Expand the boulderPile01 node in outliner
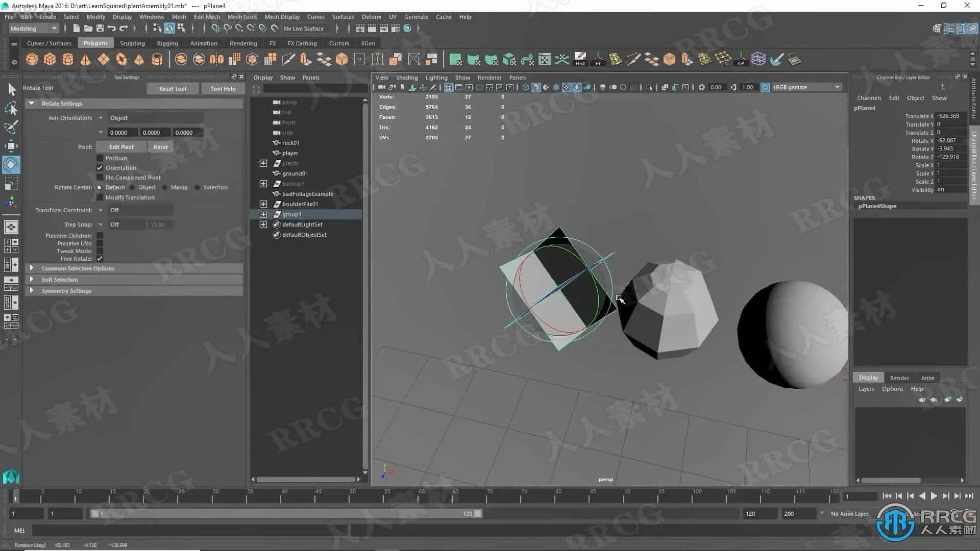Screen dimensions: 980x551 click(x=263, y=204)
